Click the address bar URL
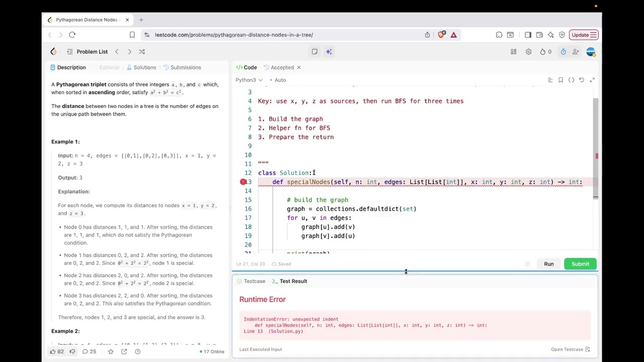644x362 pixels. pyautogui.click(x=234, y=35)
